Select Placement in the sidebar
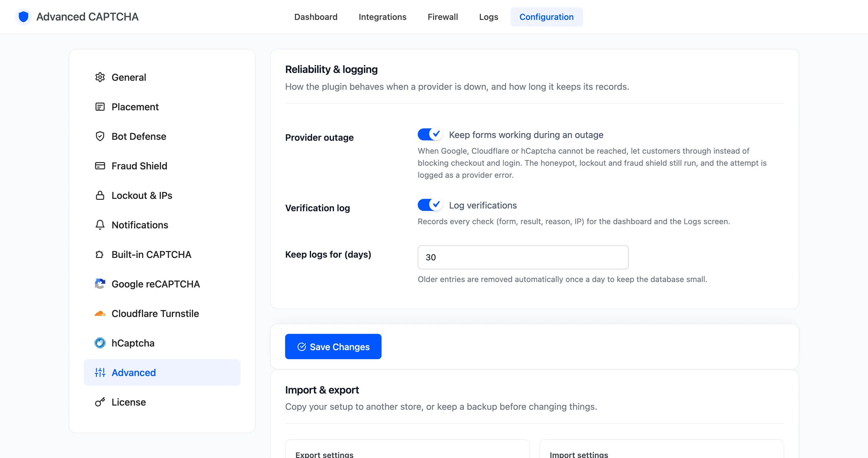The width and height of the screenshot is (868, 458). point(162,107)
